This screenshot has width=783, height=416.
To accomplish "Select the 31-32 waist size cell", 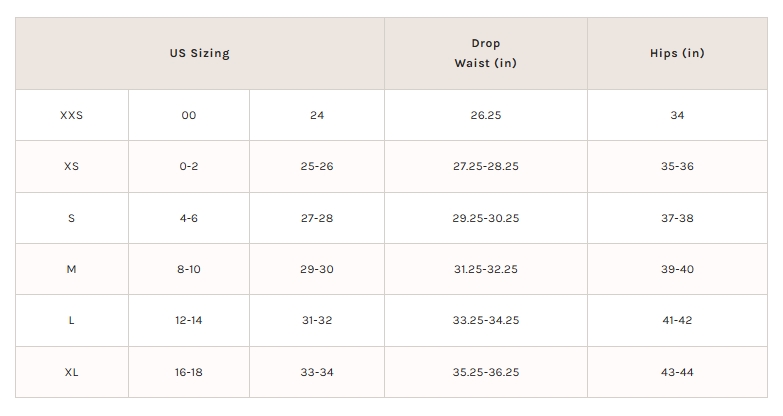I will (x=317, y=321).
